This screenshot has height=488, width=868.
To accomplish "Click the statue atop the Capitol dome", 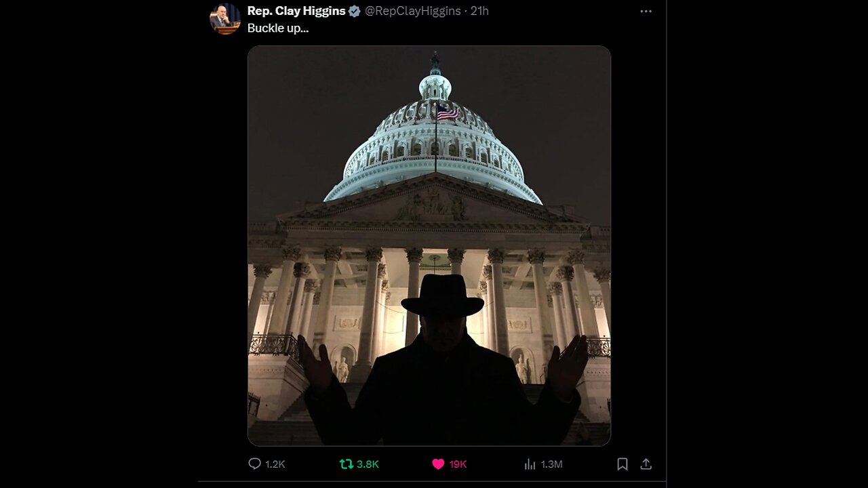I will pyautogui.click(x=435, y=63).
